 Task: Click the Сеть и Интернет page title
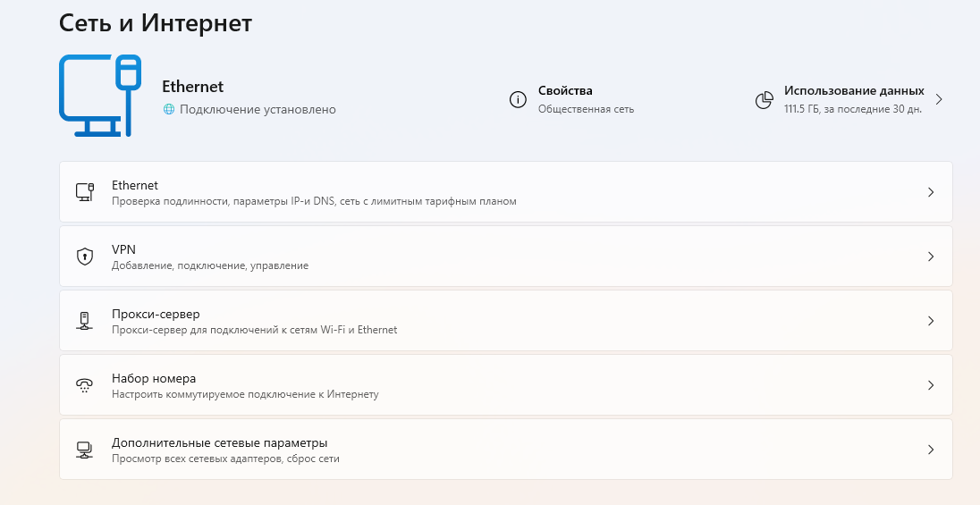[x=156, y=23]
